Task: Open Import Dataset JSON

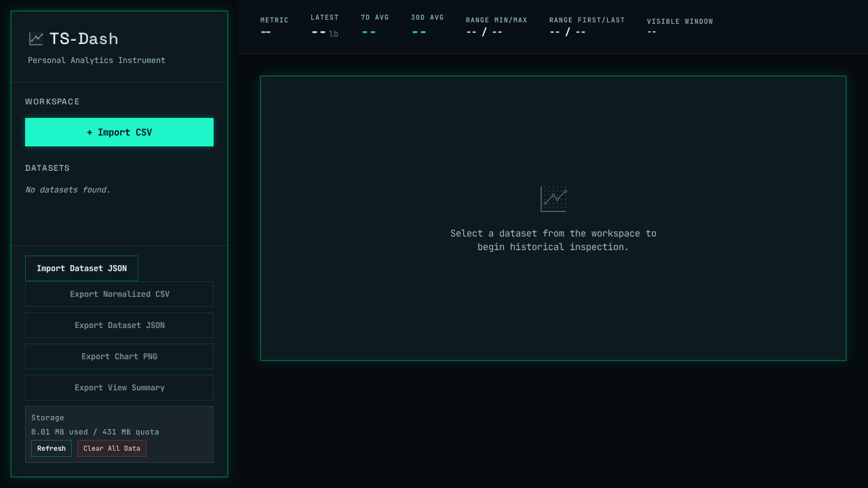Action: [x=81, y=268]
